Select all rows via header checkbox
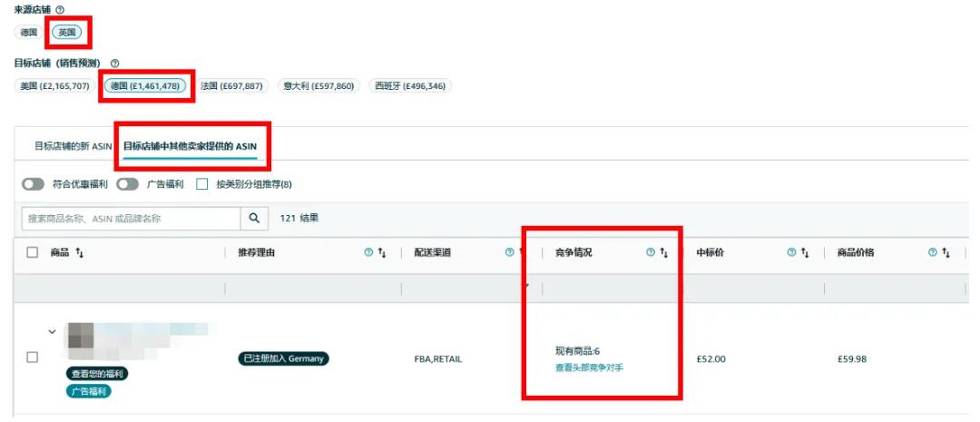 (32, 253)
